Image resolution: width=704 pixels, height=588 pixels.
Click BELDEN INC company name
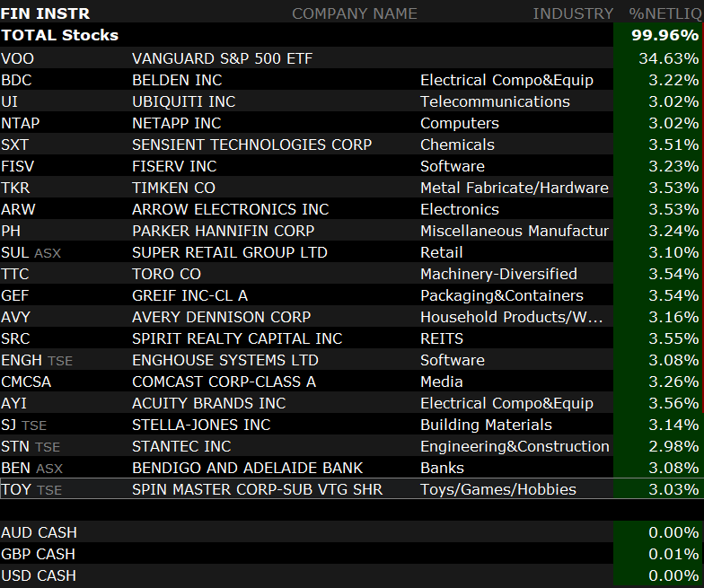[177, 80]
